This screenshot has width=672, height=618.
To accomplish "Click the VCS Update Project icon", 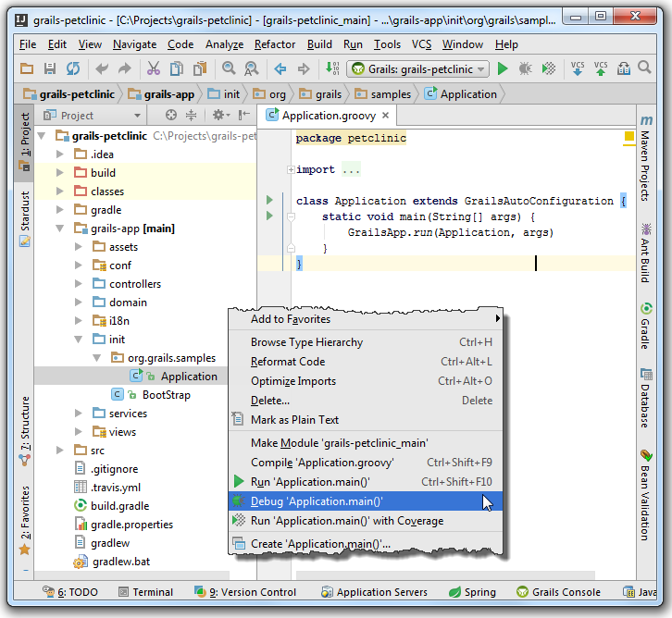I will (x=578, y=68).
